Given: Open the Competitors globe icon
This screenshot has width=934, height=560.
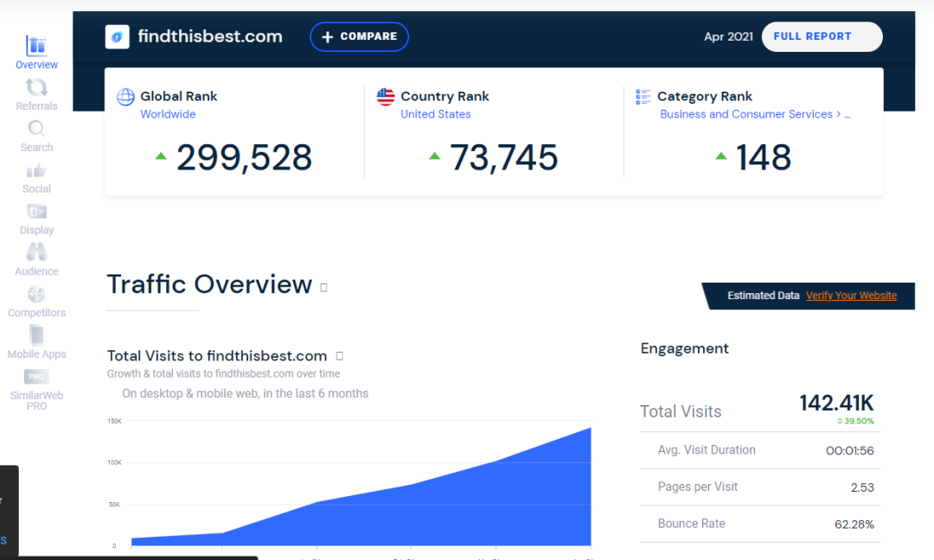Looking at the screenshot, I should point(36,294).
